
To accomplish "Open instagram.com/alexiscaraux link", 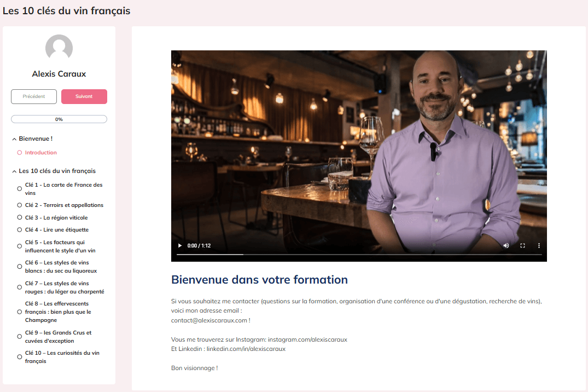I will pos(307,339).
